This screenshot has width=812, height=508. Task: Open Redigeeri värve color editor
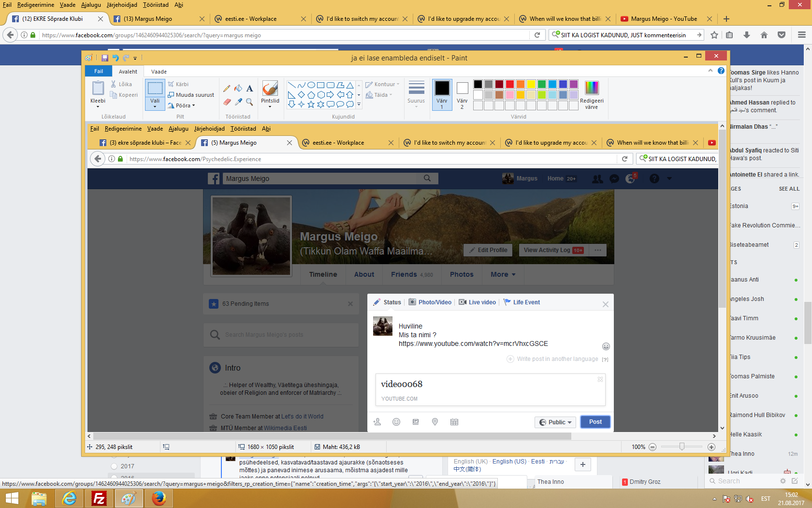[592, 95]
